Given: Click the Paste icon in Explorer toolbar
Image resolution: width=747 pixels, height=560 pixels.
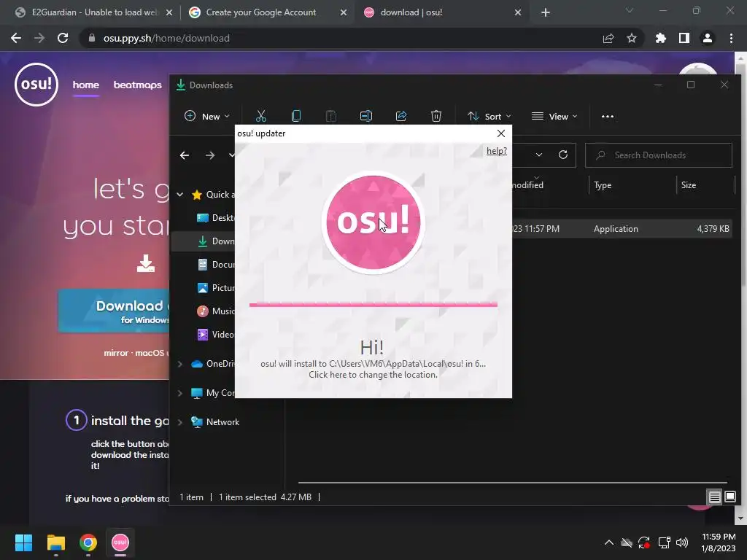Looking at the screenshot, I should (x=330, y=116).
